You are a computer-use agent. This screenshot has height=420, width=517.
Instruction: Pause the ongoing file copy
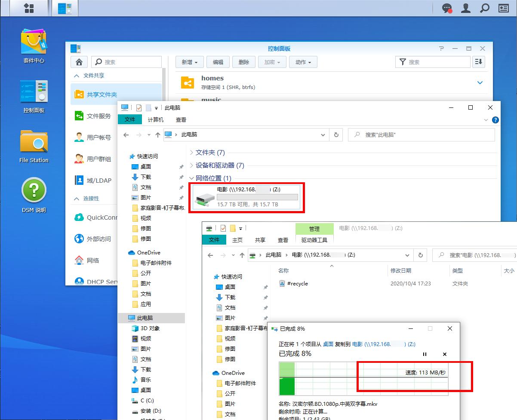(x=425, y=354)
